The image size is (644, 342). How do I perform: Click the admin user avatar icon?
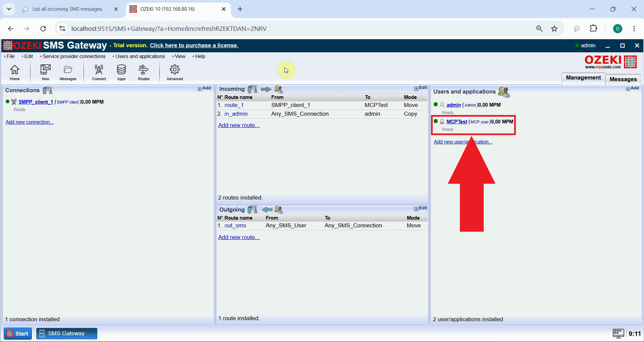(x=442, y=105)
